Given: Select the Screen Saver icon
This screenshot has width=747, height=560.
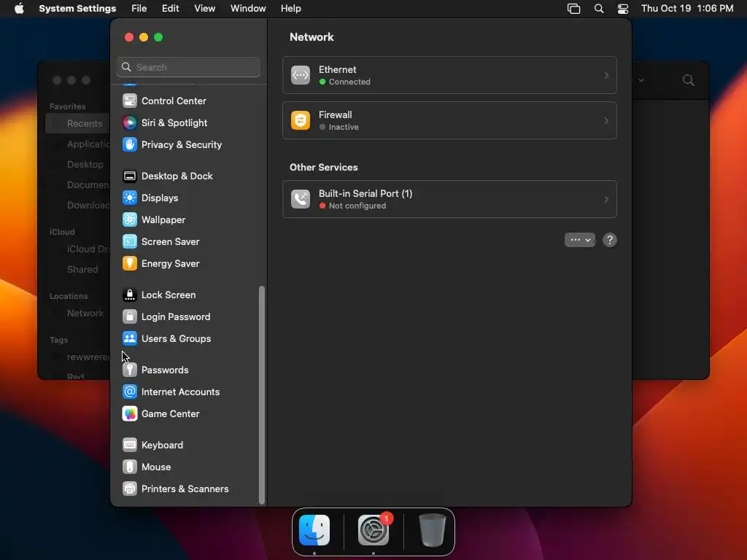Looking at the screenshot, I should pyautogui.click(x=130, y=242).
